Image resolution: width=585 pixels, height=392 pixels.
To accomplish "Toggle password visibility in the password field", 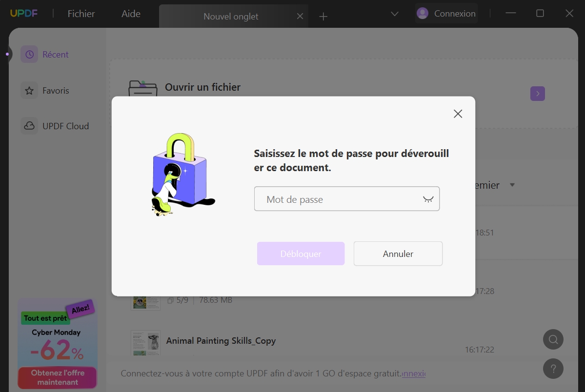I will tap(428, 198).
